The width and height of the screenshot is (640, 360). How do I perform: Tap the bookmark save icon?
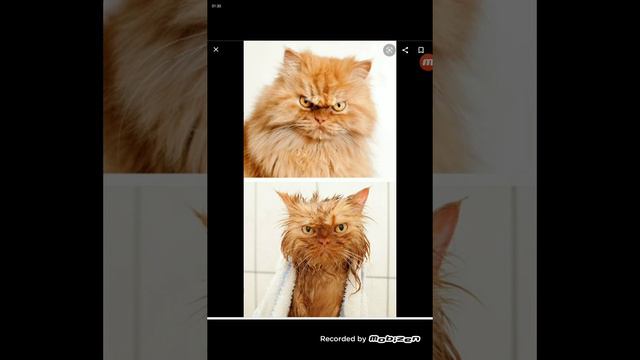(x=421, y=50)
